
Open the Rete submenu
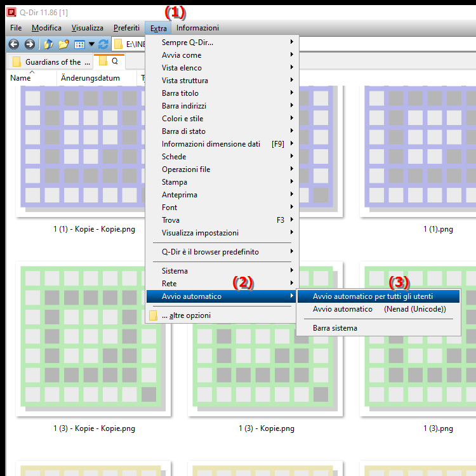pyautogui.click(x=222, y=284)
